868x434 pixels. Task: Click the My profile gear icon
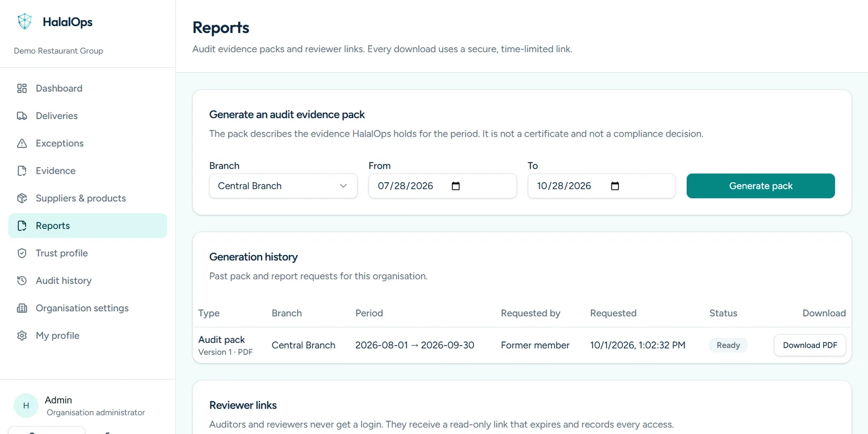click(x=22, y=336)
